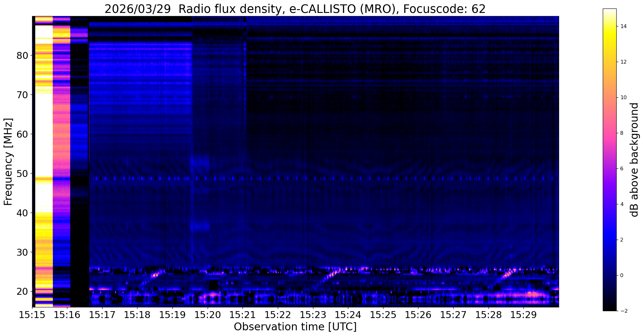Click the 'Observation time [UTC]' x-axis label
The width and height of the screenshot is (644, 336).
coord(295,327)
